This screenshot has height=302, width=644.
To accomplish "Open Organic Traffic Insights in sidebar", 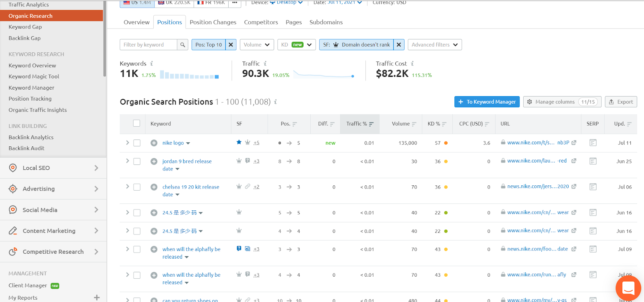I will (38, 110).
